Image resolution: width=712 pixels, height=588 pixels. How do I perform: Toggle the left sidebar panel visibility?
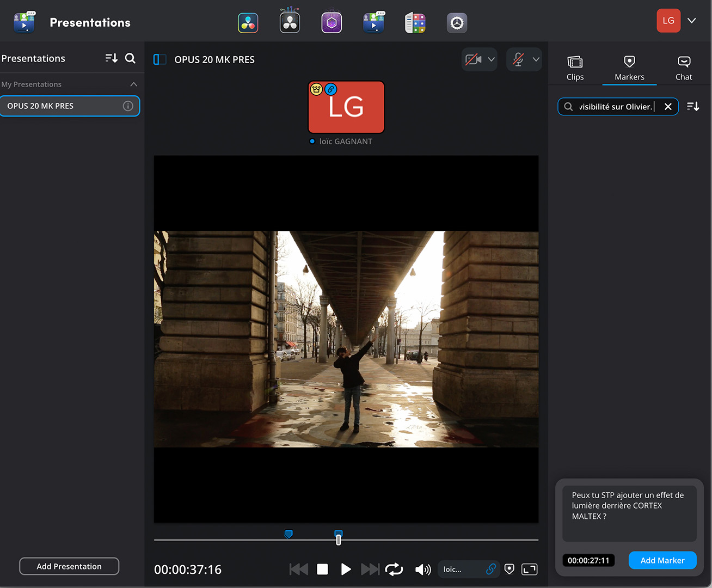159,59
